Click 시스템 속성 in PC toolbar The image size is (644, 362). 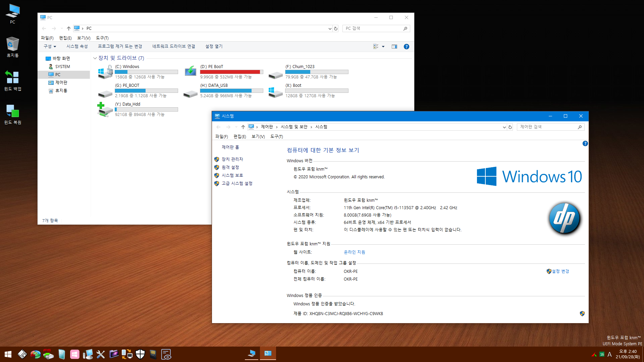click(77, 46)
